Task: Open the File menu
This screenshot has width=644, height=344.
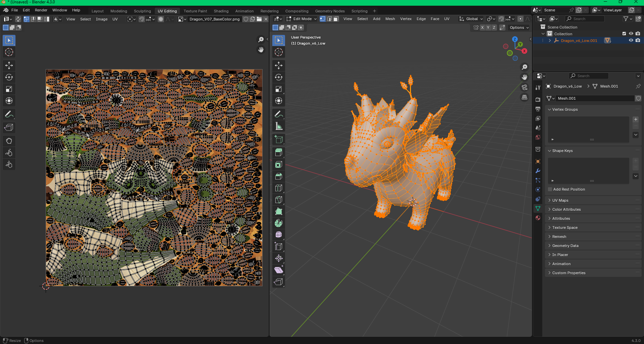Action: tap(14, 10)
